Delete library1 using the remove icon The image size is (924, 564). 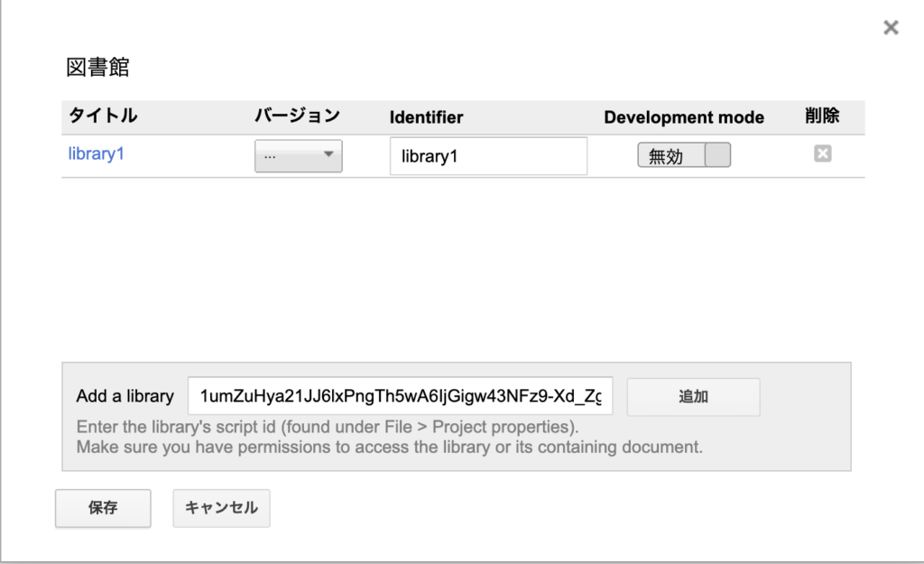[822, 153]
